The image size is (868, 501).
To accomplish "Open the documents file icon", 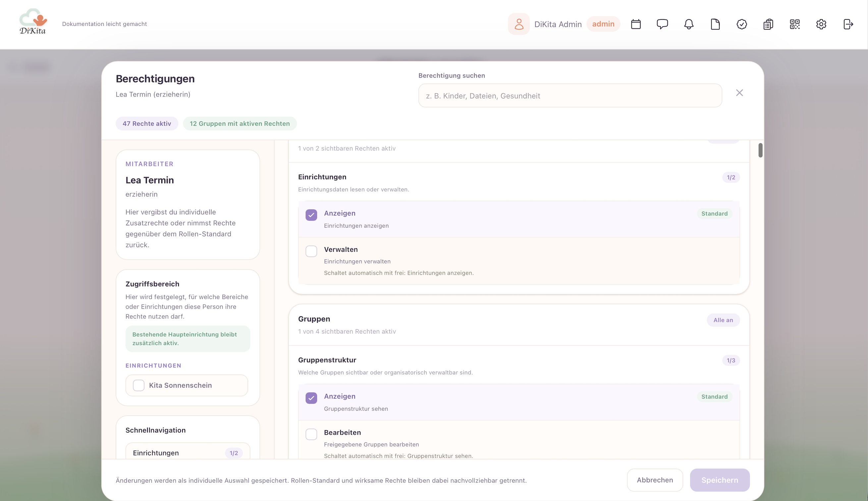I will click(x=715, y=24).
